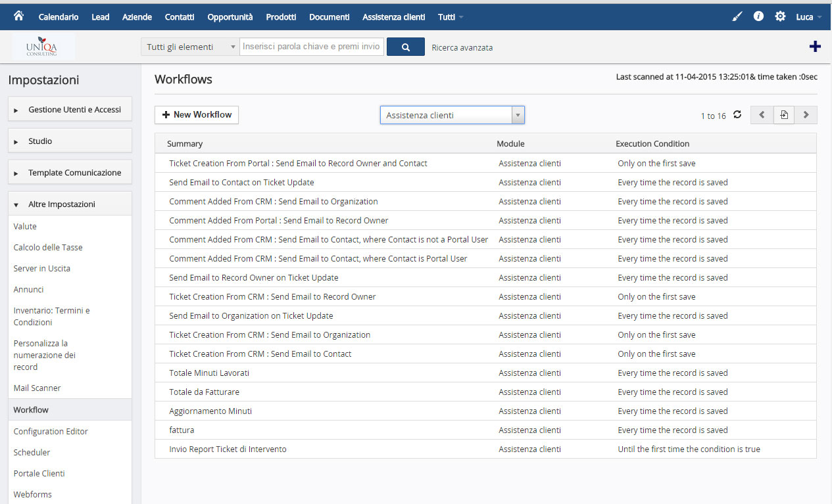Open Annunci settings
The image size is (832, 504).
[28, 290]
